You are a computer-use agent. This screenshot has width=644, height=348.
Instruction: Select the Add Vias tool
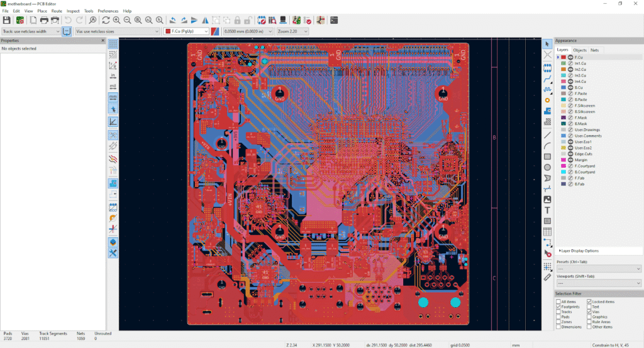(x=547, y=100)
